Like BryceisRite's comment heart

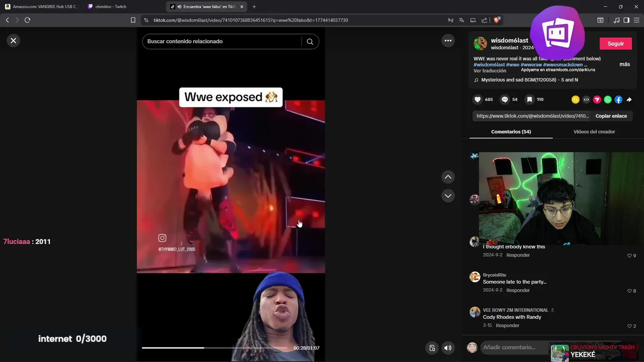pos(629,291)
